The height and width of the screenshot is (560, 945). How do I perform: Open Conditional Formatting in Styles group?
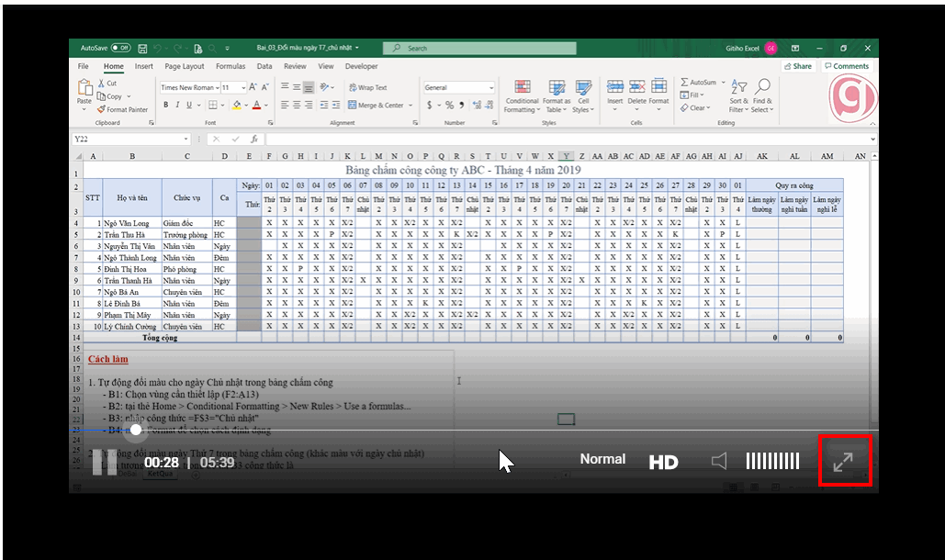click(x=522, y=95)
